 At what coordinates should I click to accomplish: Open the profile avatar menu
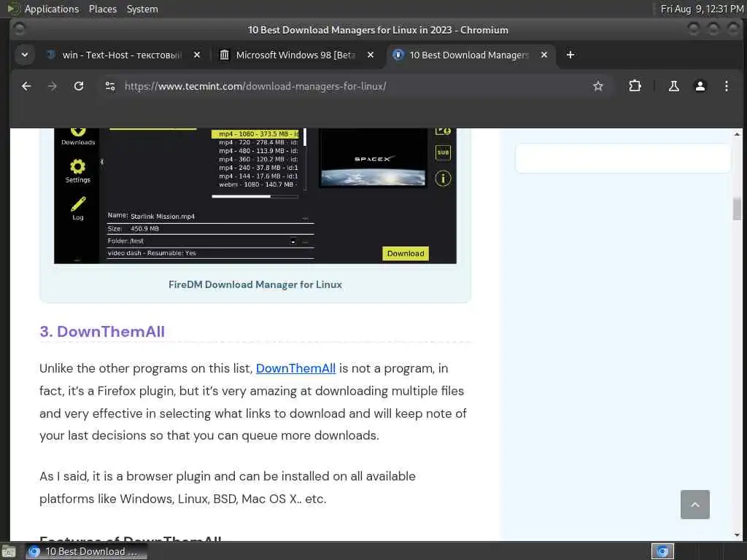pyautogui.click(x=700, y=86)
